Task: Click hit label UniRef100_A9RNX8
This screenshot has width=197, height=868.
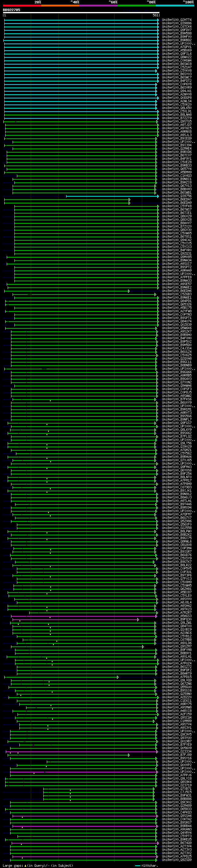Action: pyautogui.click(x=176, y=132)
